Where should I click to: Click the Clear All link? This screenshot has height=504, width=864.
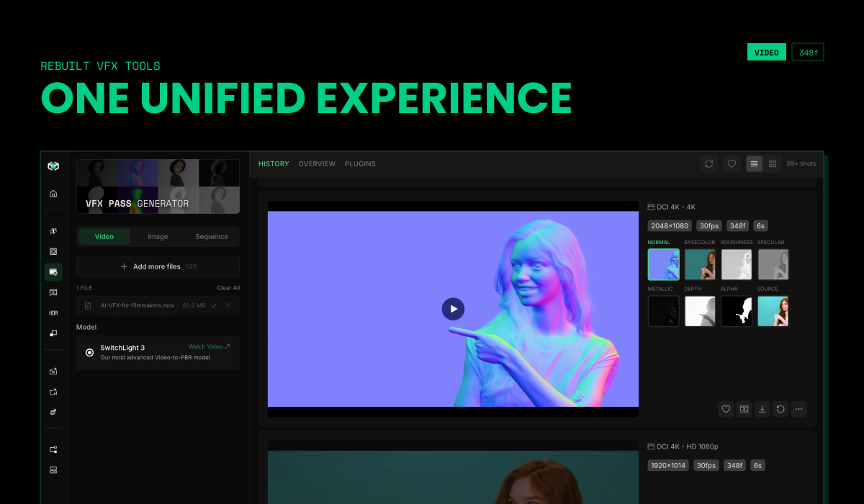coord(228,288)
